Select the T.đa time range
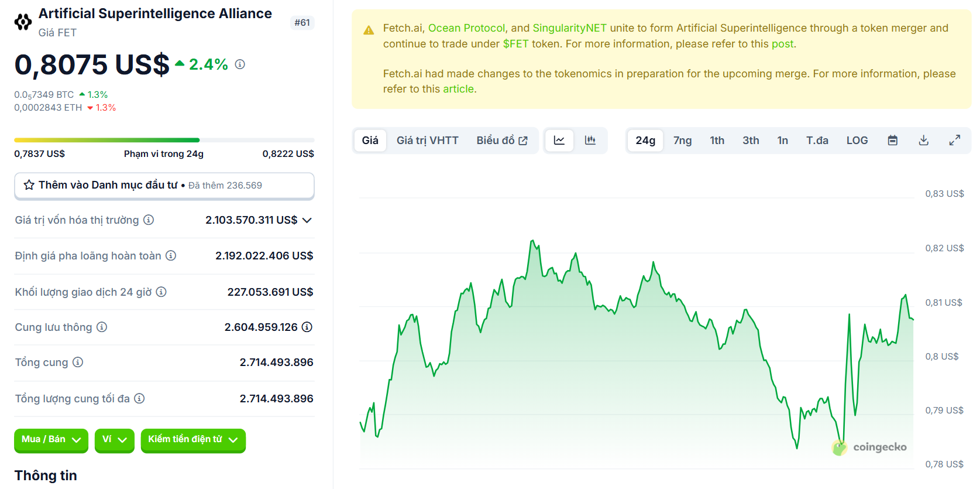Viewport: 980px width, 489px height. click(x=817, y=141)
